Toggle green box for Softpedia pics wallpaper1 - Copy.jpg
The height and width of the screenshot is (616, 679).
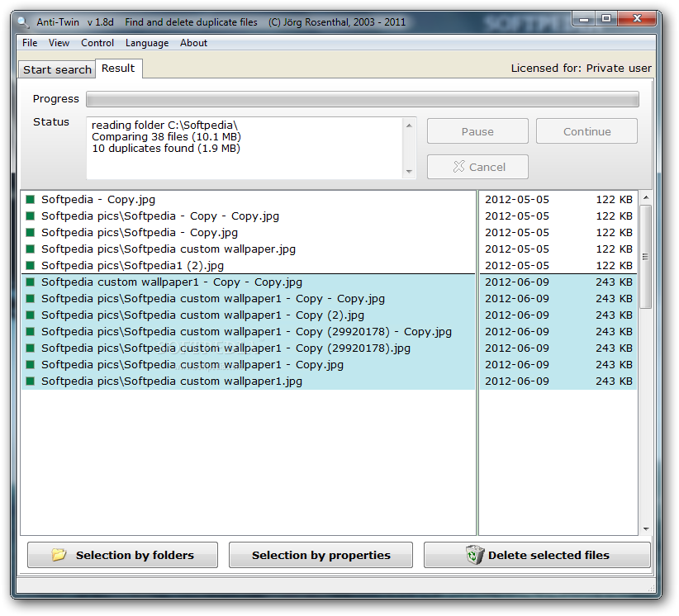(31, 364)
